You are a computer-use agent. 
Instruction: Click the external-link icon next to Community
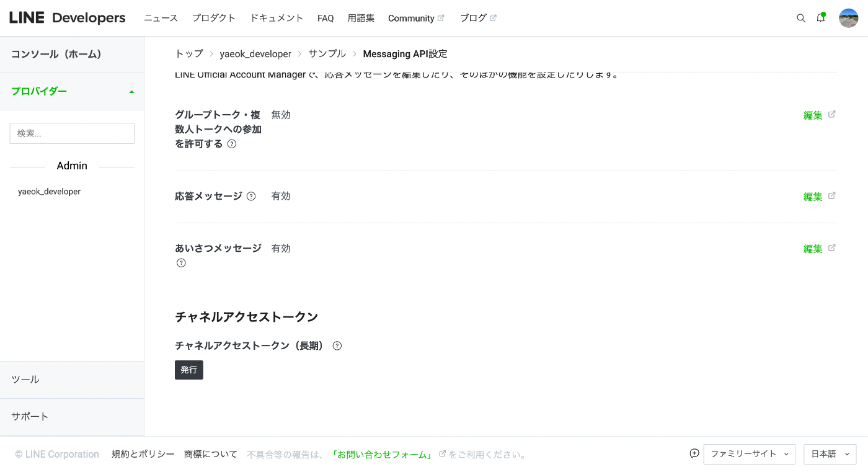coord(441,18)
